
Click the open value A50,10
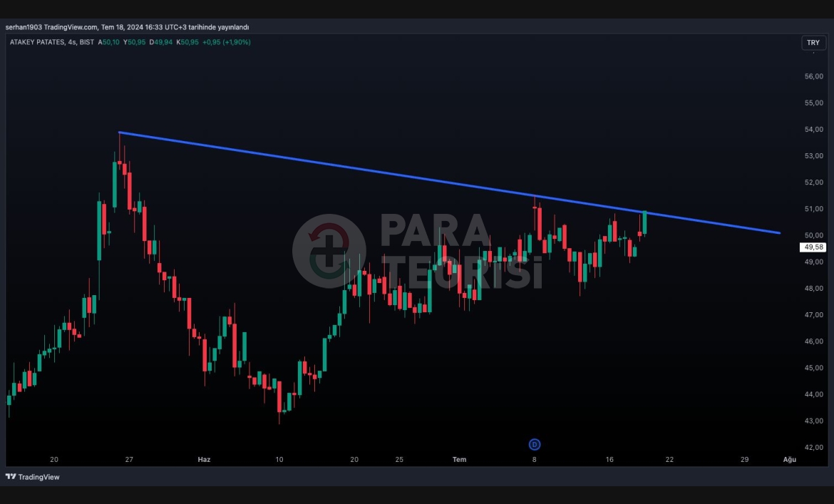tap(108, 42)
